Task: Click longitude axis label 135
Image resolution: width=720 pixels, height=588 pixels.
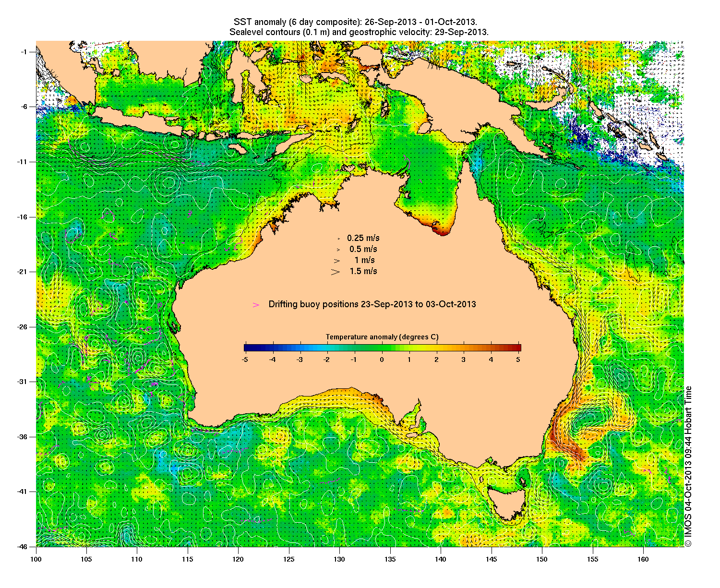Action: [x=390, y=559]
